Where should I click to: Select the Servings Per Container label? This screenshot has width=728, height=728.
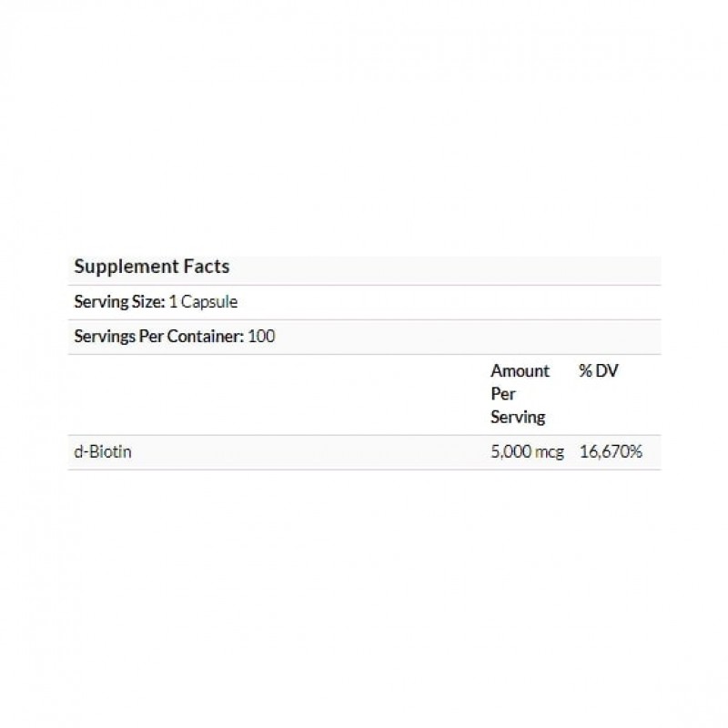click(158, 336)
